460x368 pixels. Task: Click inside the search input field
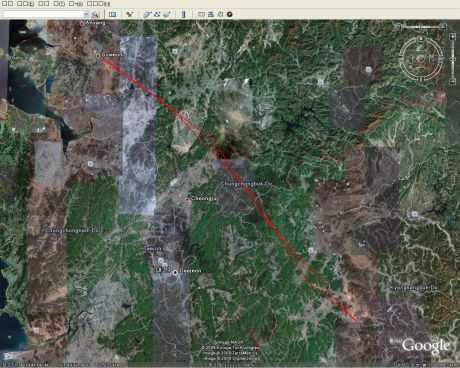pyautogui.click(x=43, y=14)
